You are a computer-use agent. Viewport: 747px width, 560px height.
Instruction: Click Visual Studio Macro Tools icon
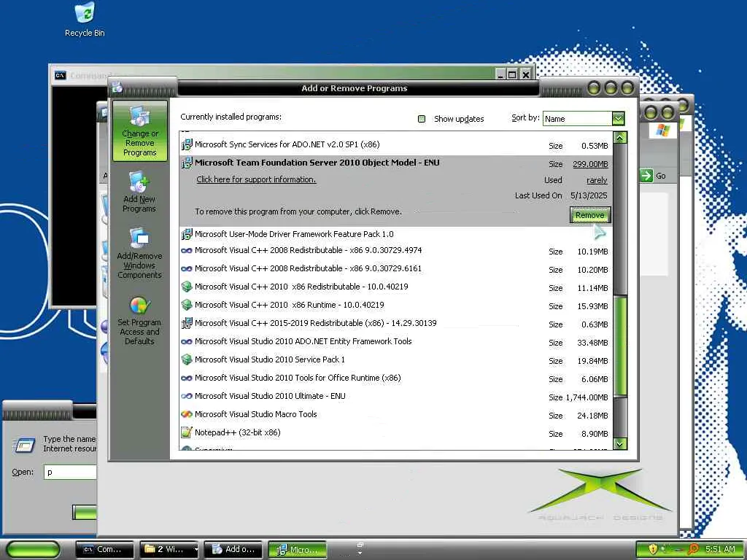187,414
